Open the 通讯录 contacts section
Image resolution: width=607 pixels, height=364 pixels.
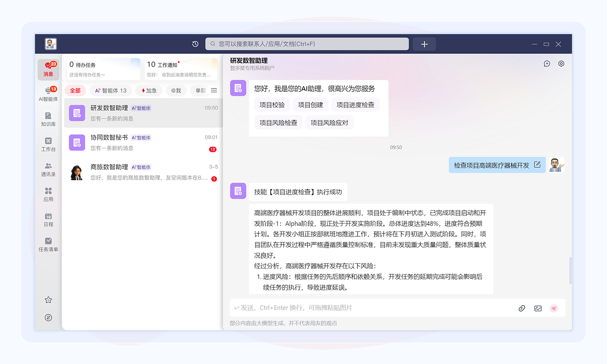coord(48,169)
